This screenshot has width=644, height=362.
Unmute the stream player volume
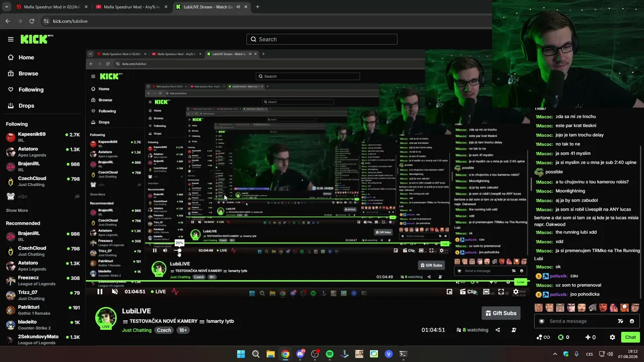[x=115, y=292]
